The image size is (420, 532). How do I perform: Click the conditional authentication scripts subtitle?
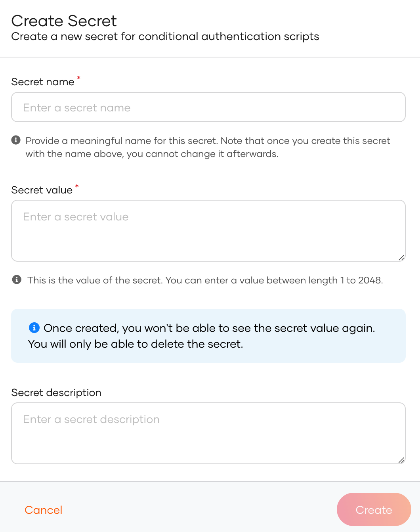(x=165, y=36)
